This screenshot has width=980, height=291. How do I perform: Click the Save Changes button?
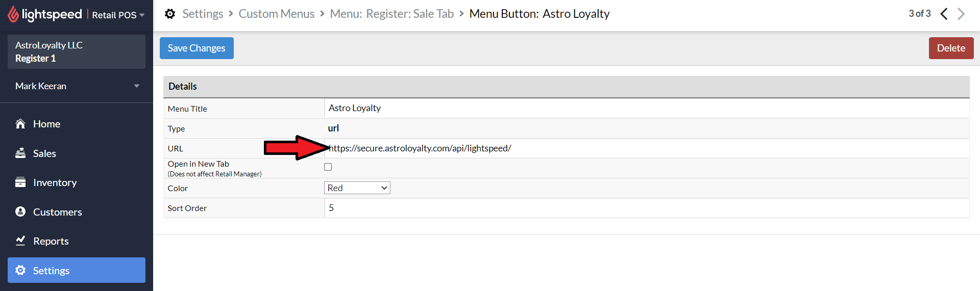pos(197,48)
